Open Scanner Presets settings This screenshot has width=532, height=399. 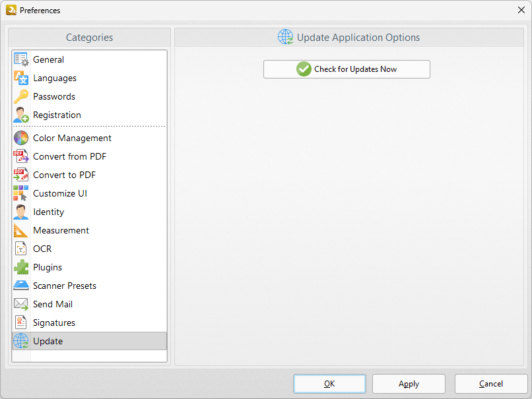[x=90, y=286]
